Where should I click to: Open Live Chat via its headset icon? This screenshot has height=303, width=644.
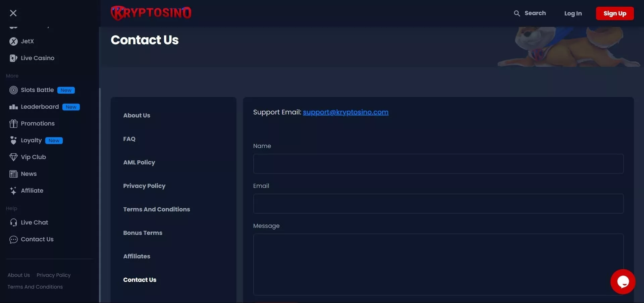click(13, 222)
